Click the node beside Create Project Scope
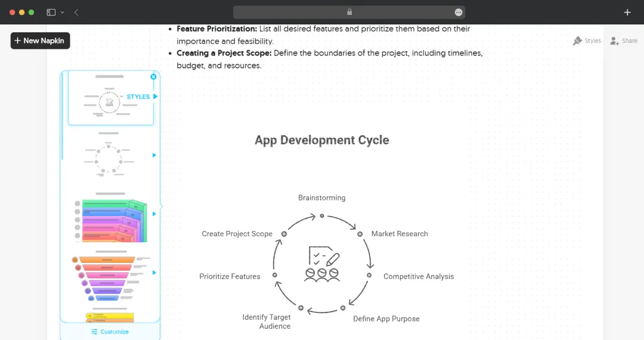644x340 pixels. point(284,234)
